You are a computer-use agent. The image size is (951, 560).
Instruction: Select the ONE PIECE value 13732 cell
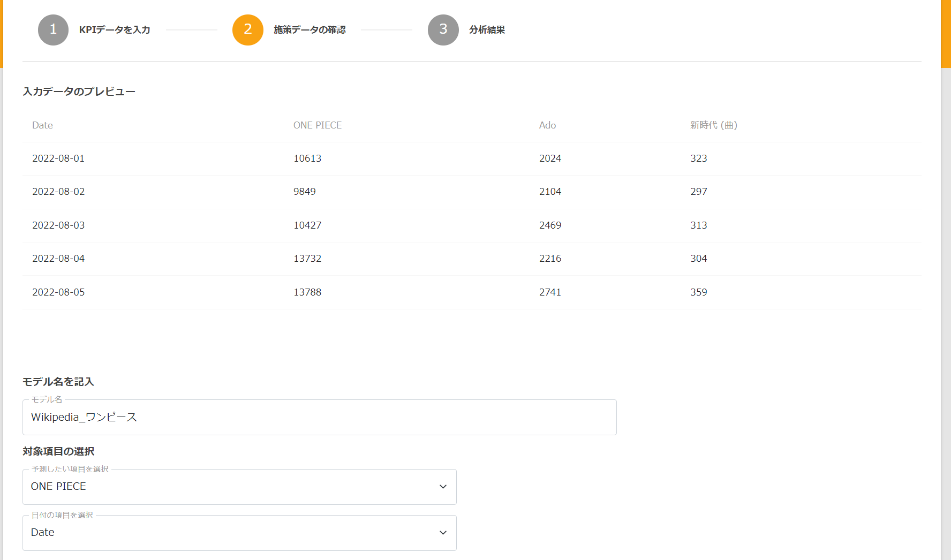coord(307,259)
